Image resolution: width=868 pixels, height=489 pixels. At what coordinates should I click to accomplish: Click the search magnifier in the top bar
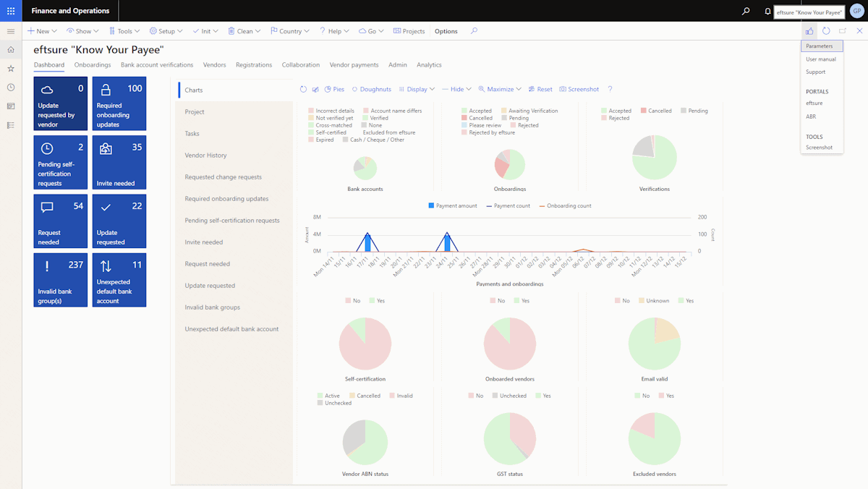pos(746,11)
